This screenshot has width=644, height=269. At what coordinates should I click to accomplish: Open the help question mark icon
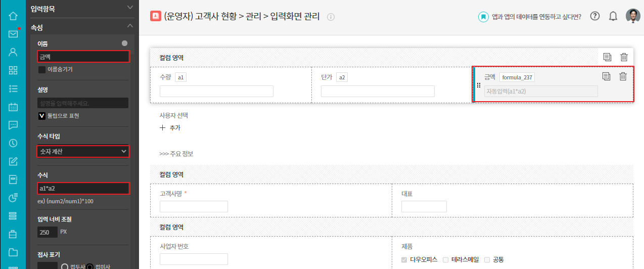pos(595,16)
